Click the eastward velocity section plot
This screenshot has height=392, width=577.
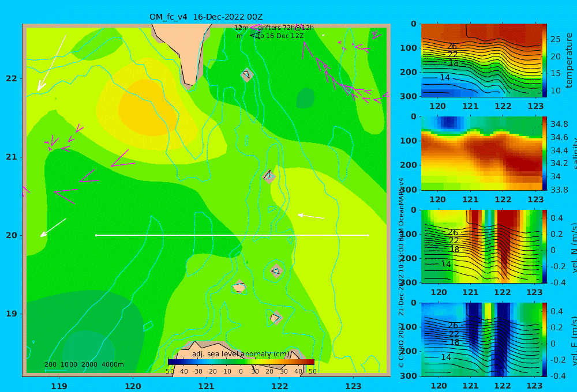(481, 340)
